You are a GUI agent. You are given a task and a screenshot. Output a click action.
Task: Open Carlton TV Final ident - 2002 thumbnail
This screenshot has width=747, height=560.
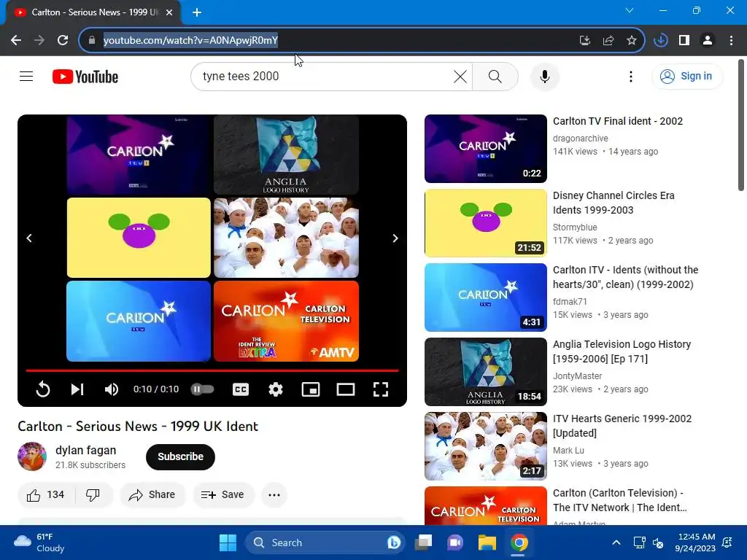point(485,149)
